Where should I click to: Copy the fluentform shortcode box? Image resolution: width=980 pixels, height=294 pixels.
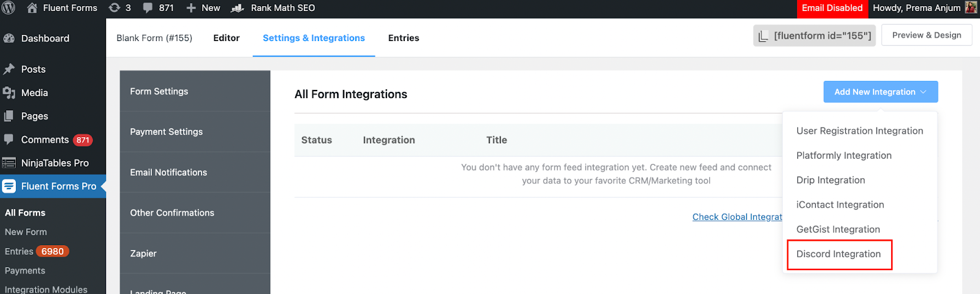(814, 36)
